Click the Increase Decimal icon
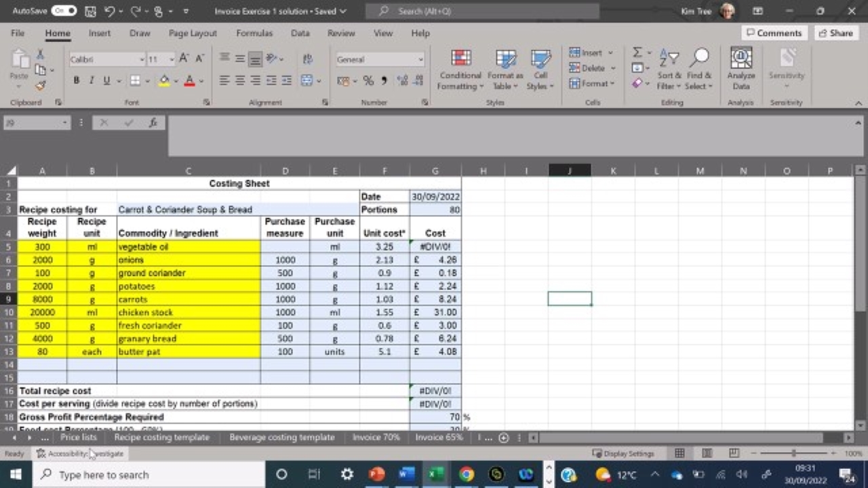868x488 pixels. [402, 81]
